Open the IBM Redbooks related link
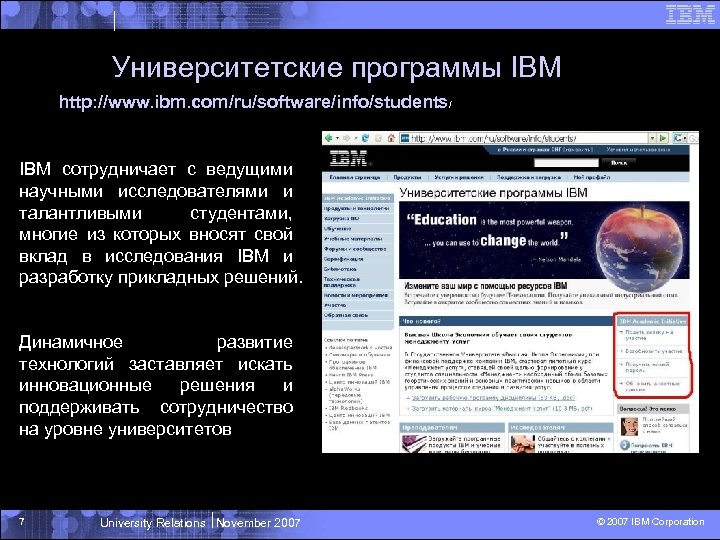The width and height of the screenshot is (720, 540). click(x=349, y=408)
